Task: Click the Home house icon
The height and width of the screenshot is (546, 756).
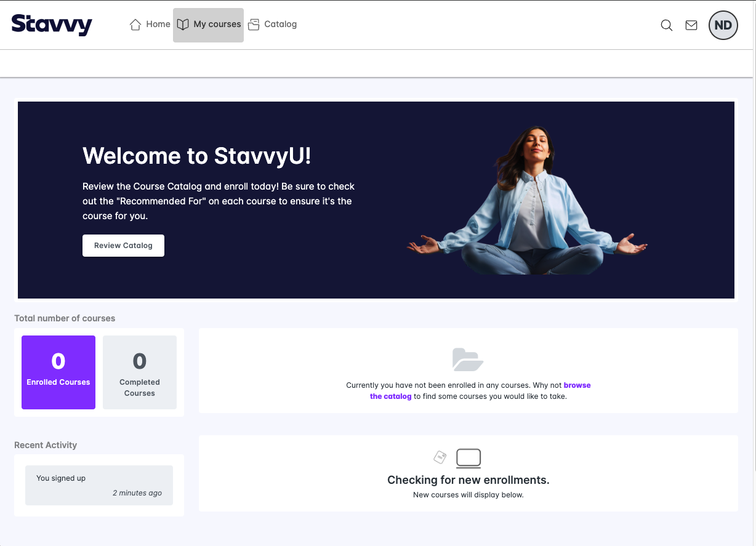Action: tap(135, 25)
